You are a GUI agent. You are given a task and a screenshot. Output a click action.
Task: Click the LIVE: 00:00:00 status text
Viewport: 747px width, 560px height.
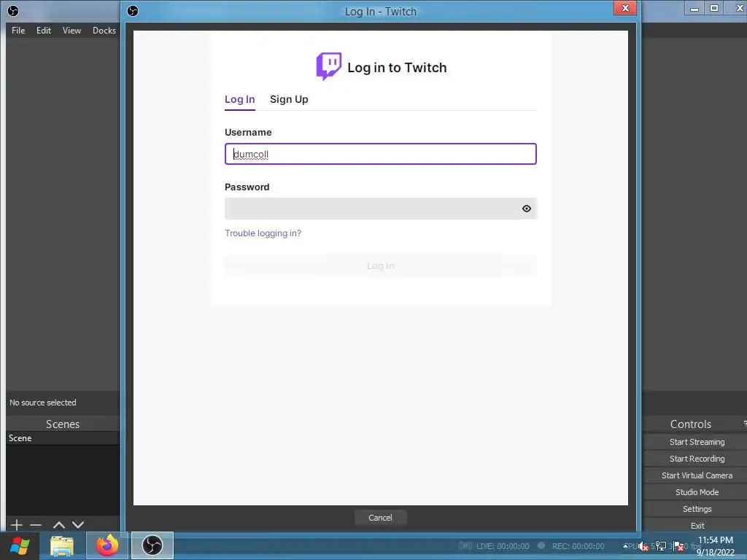coord(503,546)
